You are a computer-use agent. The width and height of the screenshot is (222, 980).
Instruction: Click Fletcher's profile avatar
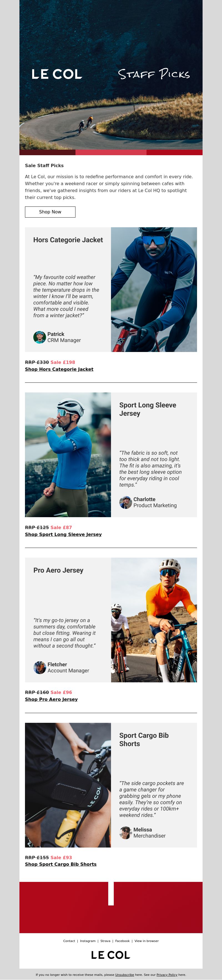click(x=40, y=667)
